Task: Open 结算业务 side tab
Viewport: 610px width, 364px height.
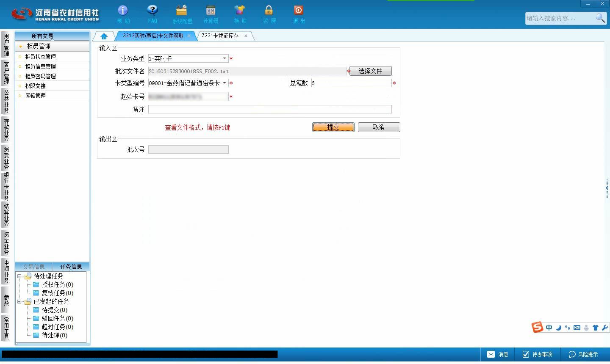Action: 6,215
